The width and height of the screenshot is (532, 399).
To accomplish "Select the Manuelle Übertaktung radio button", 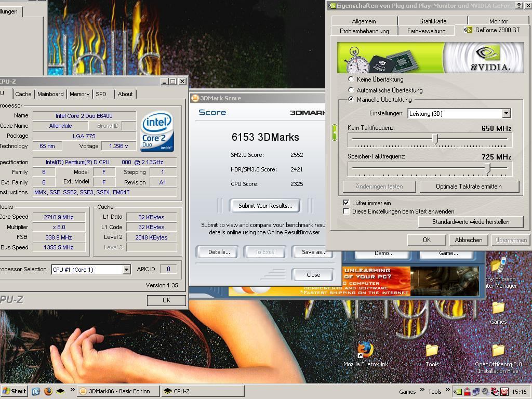I will click(x=351, y=99).
